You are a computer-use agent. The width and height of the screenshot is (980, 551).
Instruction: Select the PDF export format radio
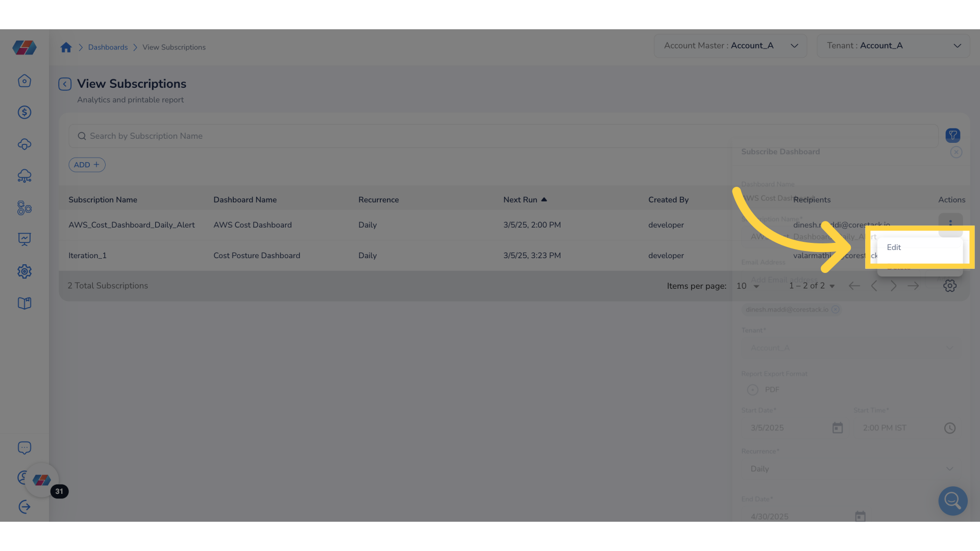752,390
